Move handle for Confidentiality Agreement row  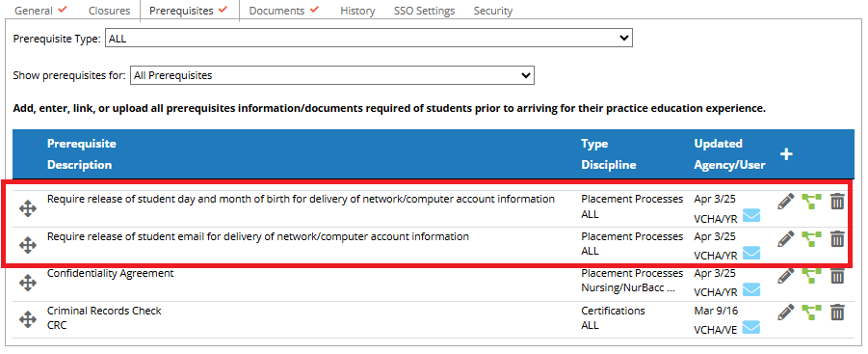pos(28,283)
